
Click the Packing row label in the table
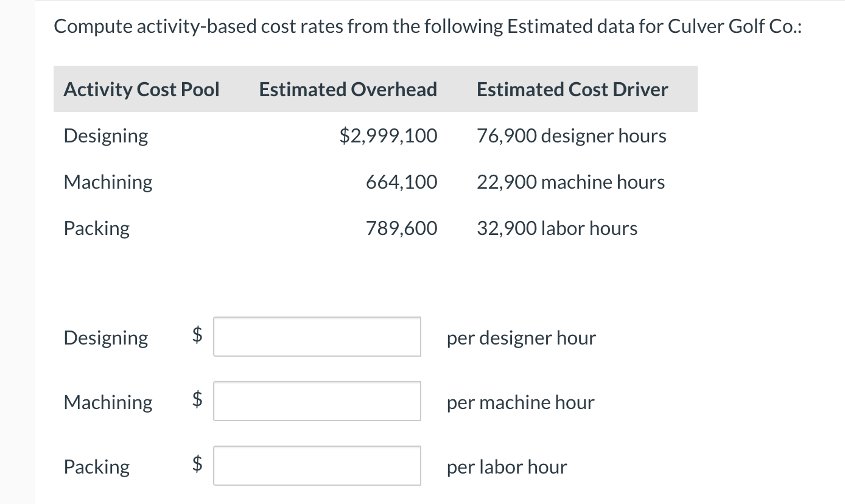(96, 228)
